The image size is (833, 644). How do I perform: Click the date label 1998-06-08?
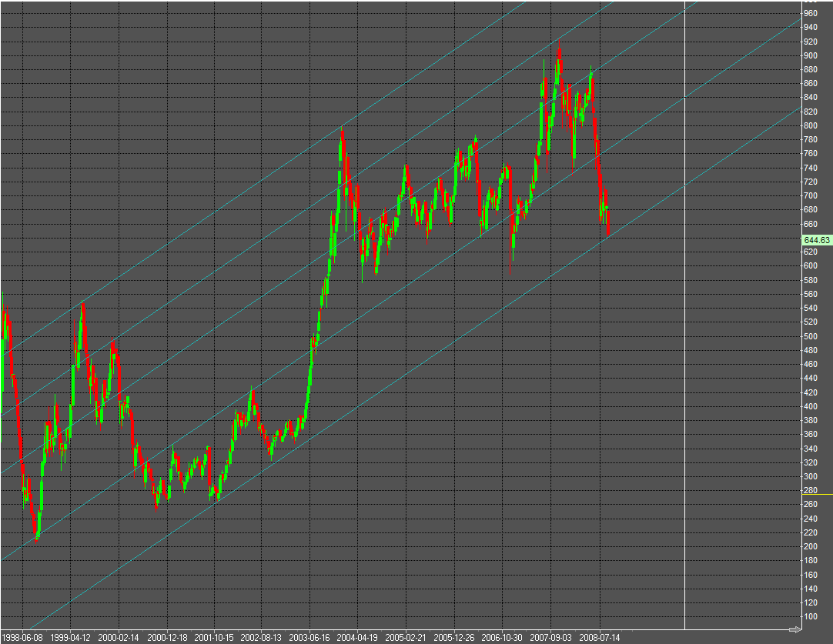pos(22,638)
